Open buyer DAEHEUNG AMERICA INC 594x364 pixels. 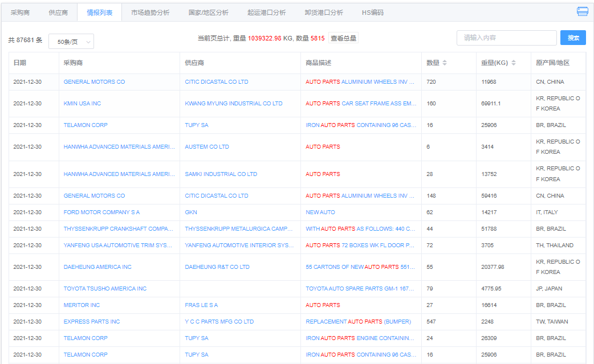[97, 267]
